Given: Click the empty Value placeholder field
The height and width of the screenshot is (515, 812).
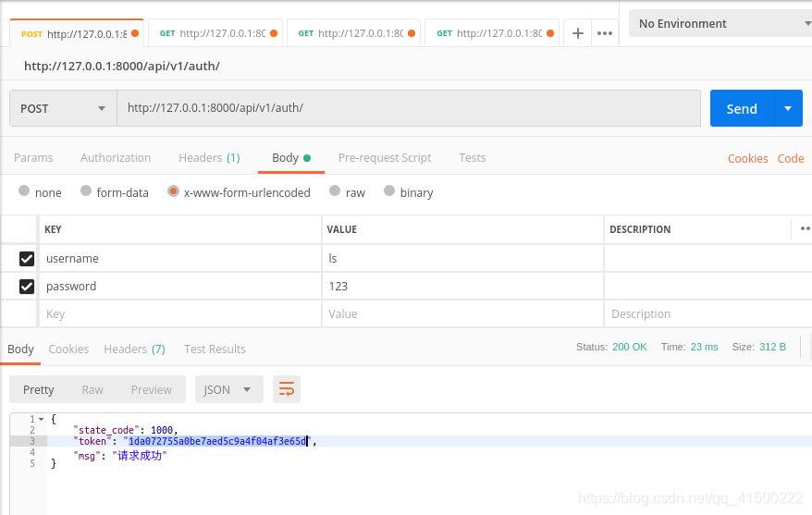Looking at the screenshot, I should [x=462, y=314].
